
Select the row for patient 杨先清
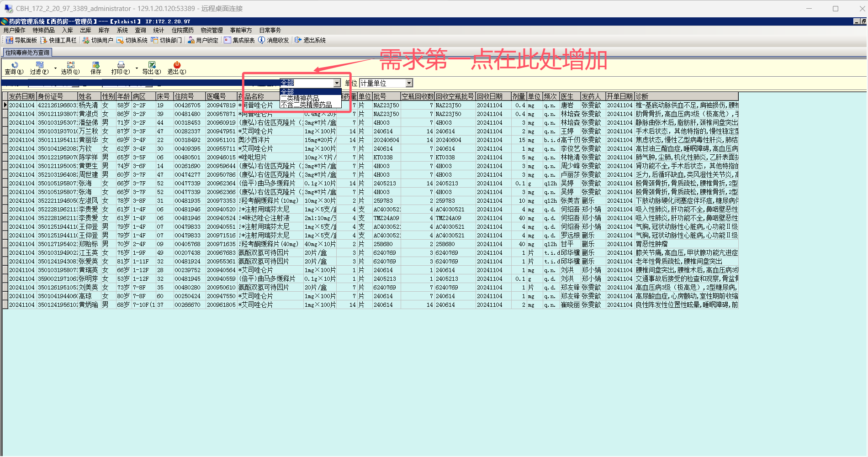88,105
